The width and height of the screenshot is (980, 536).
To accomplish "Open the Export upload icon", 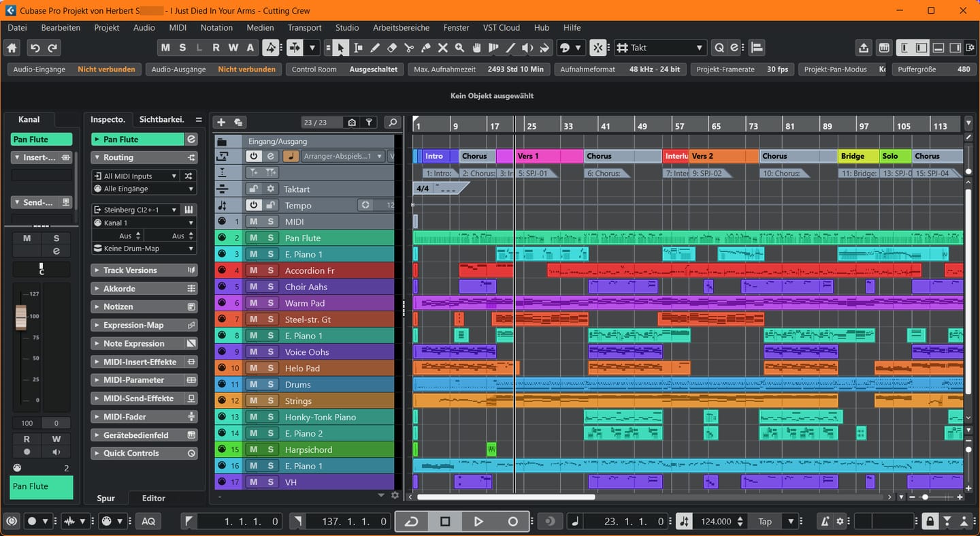I will point(864,48).
